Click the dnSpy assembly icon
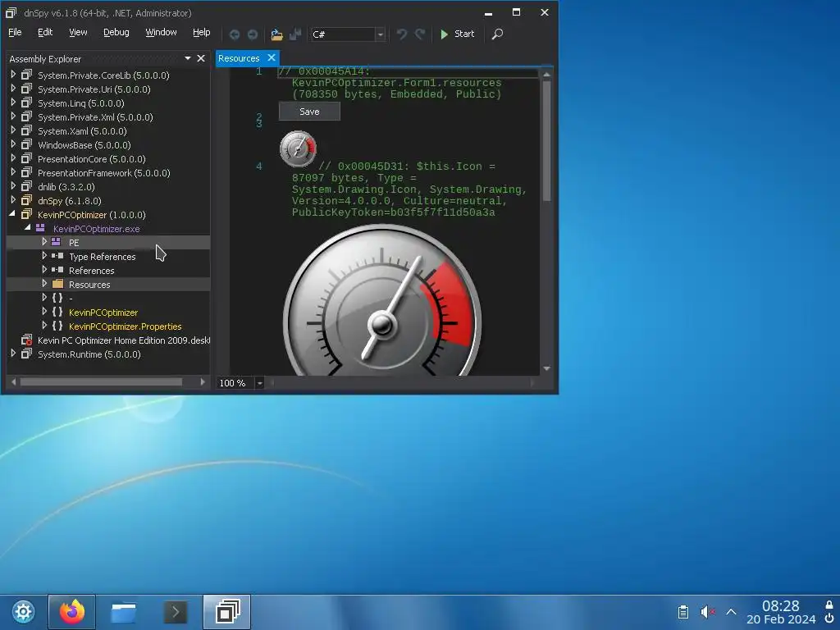The height and width of the screenshot is (630, 840). (26, 200)
